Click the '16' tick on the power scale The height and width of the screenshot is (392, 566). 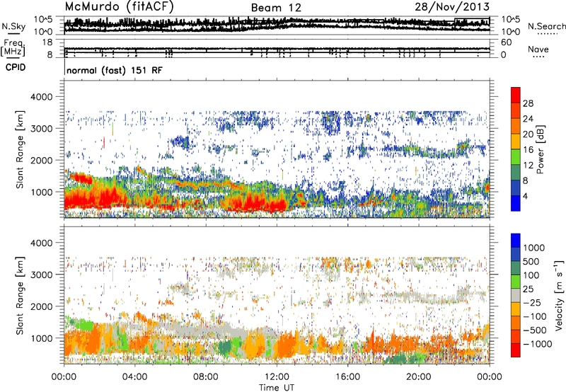528,150
